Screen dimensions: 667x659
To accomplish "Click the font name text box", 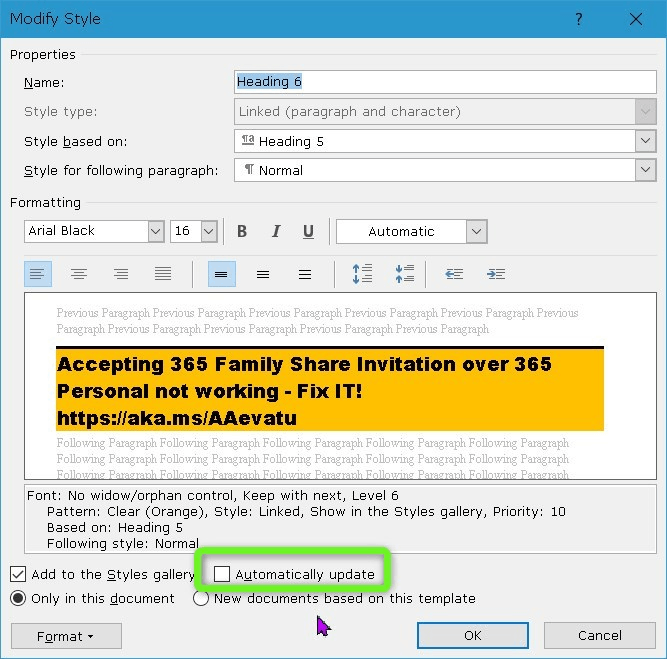I will point(86,231).
